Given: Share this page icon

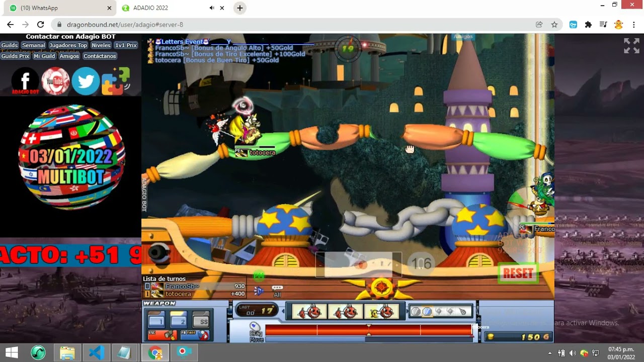Looking at the screenshot, I should point(539,25).
